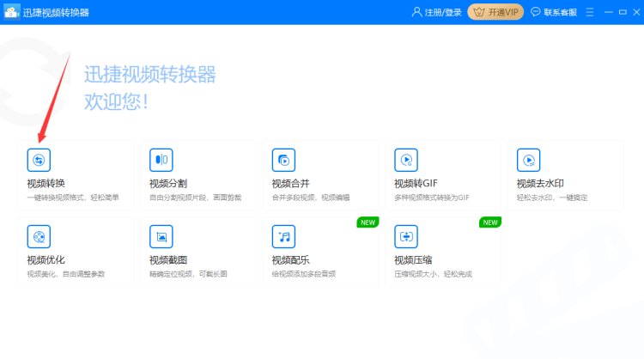Launch the 视频转GIF icon

(406, 160)
